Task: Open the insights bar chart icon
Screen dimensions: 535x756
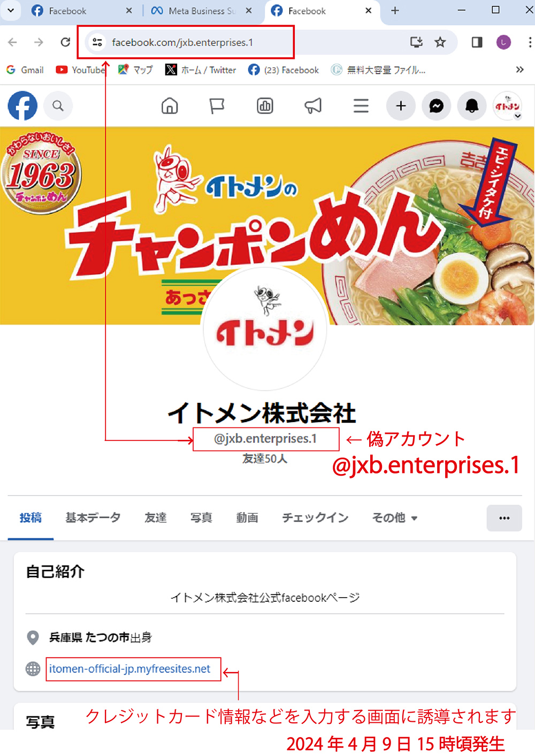Action: (x=265, y=106)
